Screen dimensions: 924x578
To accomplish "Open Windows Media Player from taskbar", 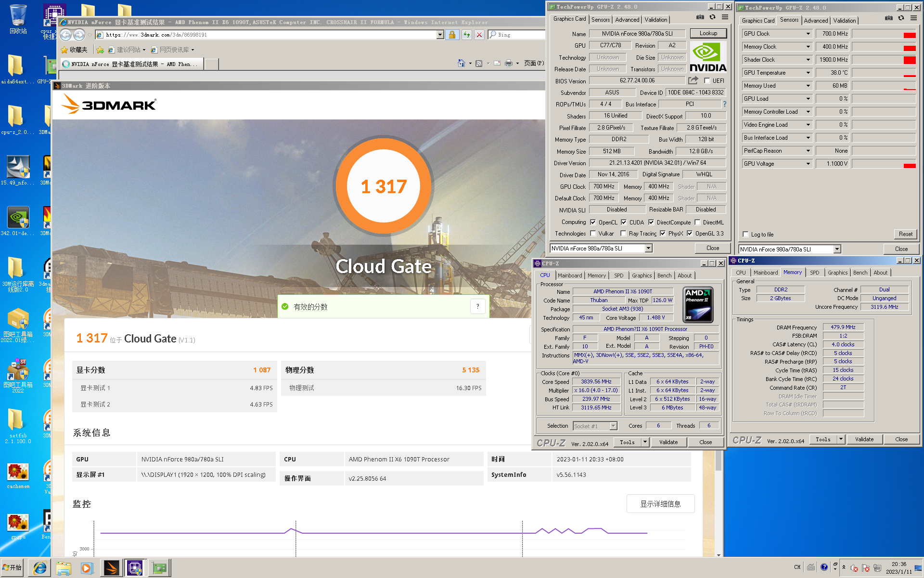I will 87,568.
